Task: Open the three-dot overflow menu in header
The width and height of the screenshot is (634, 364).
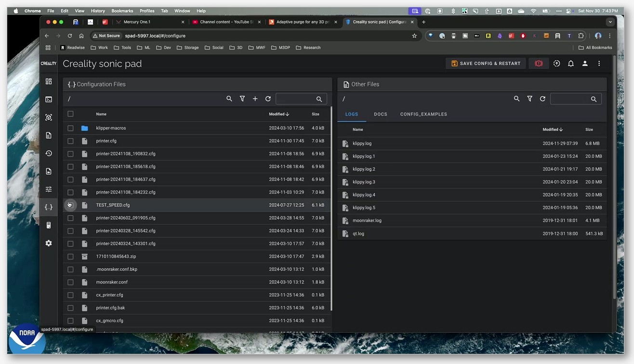Action: click(599, 64)
